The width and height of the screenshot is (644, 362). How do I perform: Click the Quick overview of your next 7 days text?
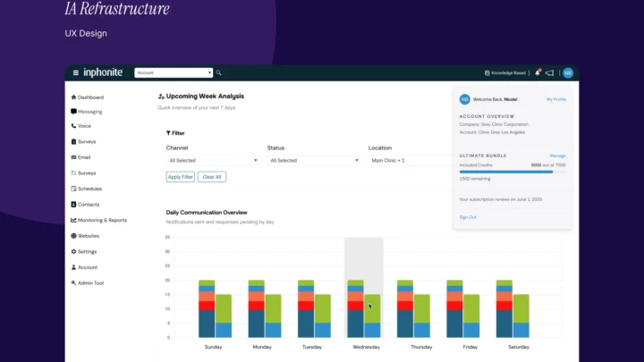click(196, 108)
